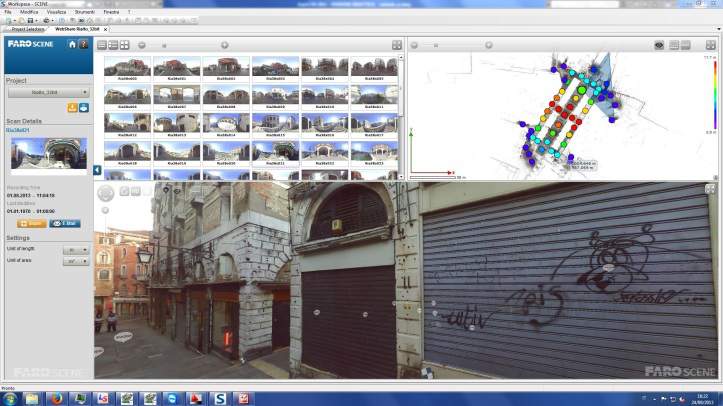Screen dimensions: 723x406
Task: Click the blue view scan button
Action: point(65,224)
